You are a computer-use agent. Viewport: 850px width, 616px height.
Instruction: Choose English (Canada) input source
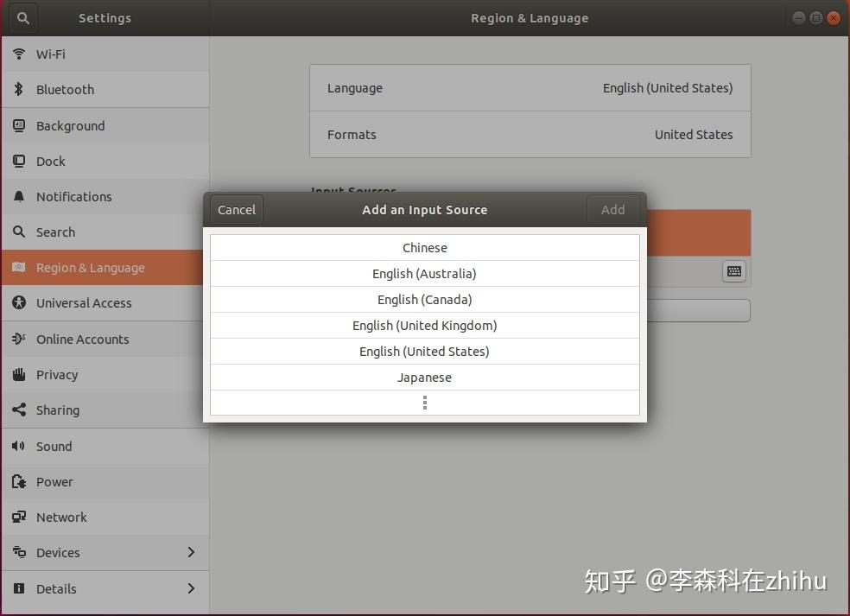coord(424,299)
